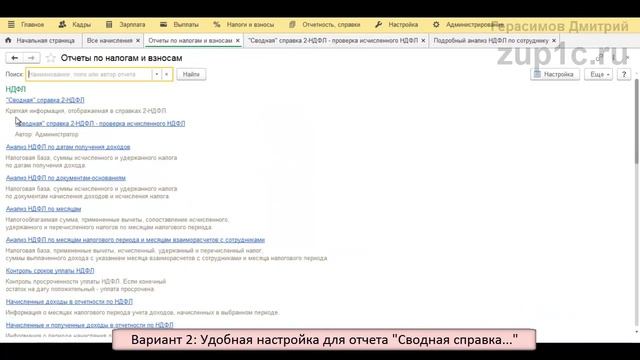Click the gear icon of Администрирование
Viewport: 640px width, 360px height.
436,24
